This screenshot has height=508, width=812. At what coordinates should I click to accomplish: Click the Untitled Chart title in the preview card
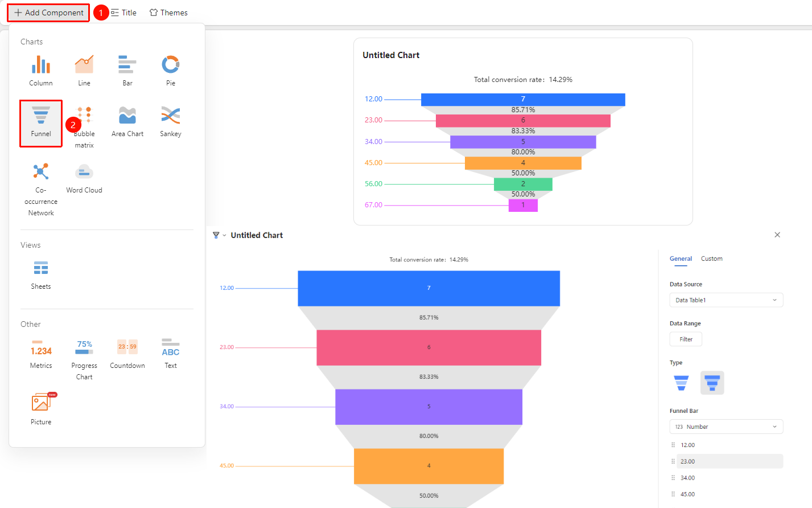[x=391, y=55]
